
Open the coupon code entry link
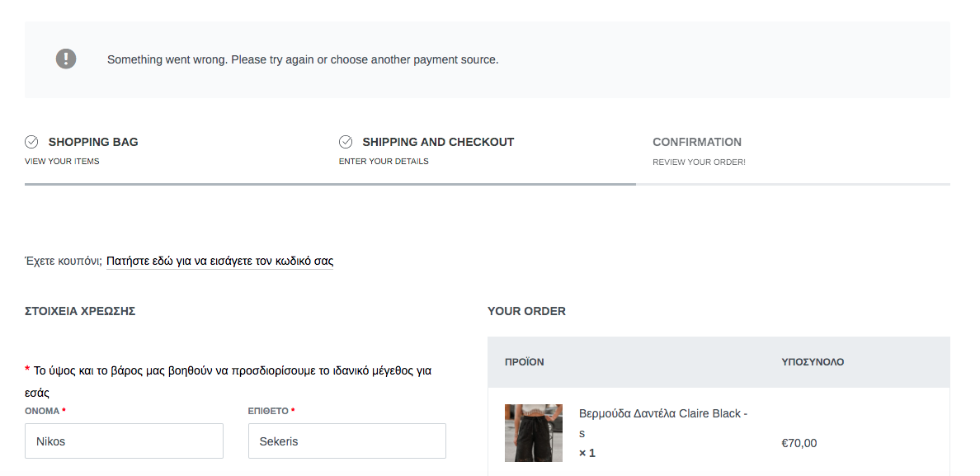pos(220,261)
